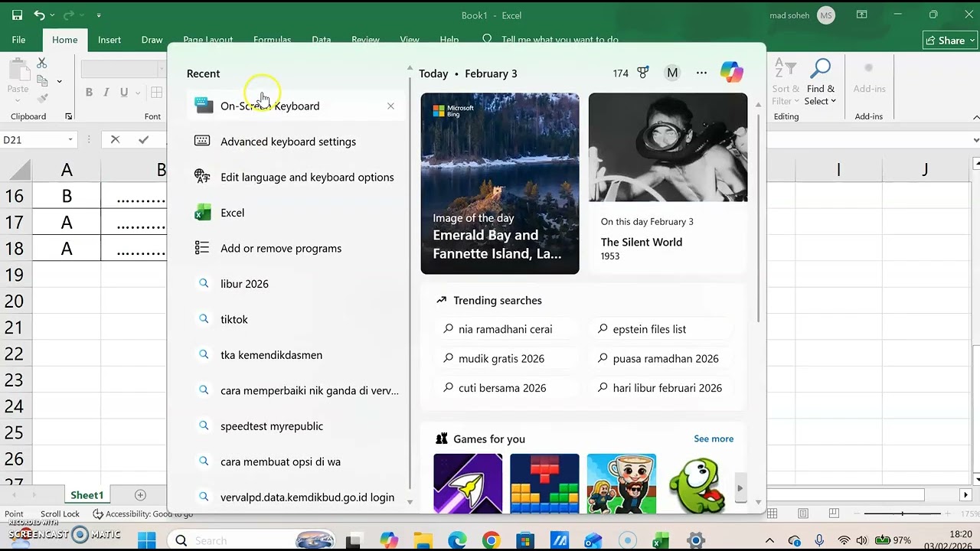Search trending topic epstein files list
The height and width of the screenshot is (551, 980).
(x=660, y=329)
